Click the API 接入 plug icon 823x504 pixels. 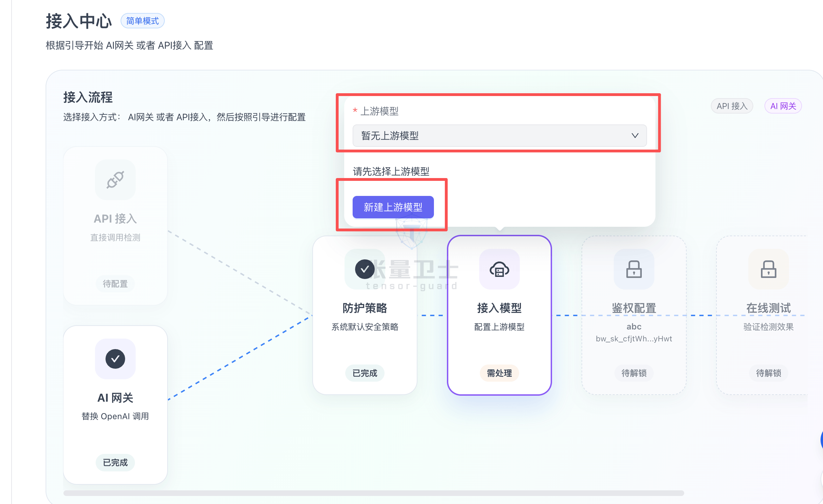click(115, 180)
